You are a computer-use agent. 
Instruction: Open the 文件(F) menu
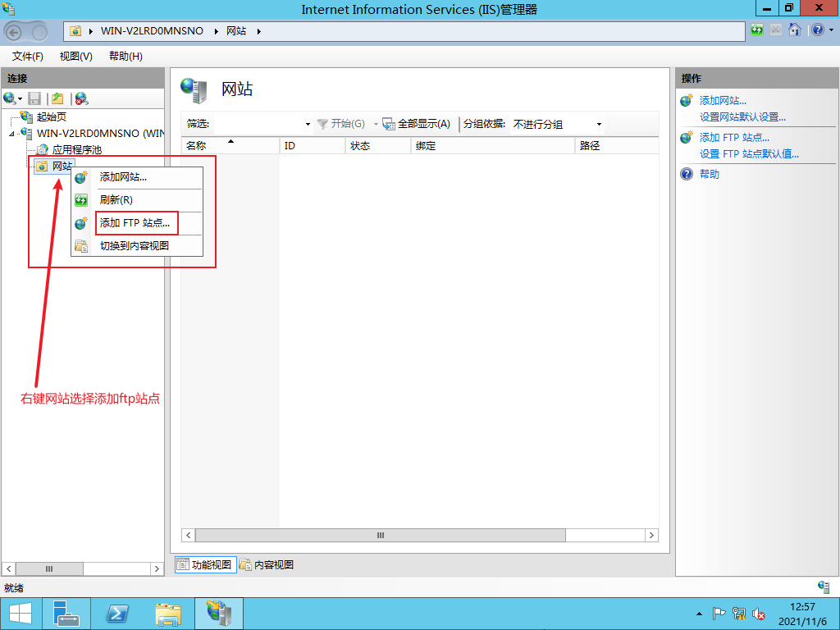(28, 57)
